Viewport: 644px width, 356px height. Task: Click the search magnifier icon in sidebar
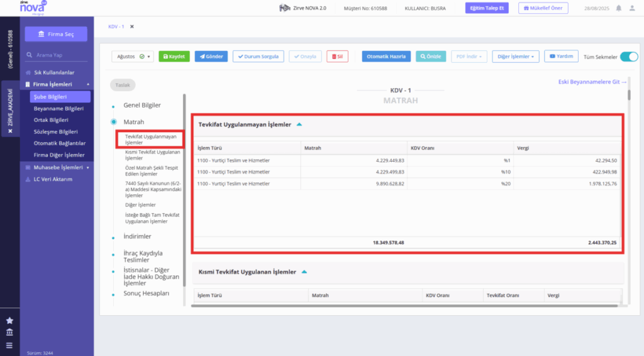pyautogui.click(x=29, y=55)
